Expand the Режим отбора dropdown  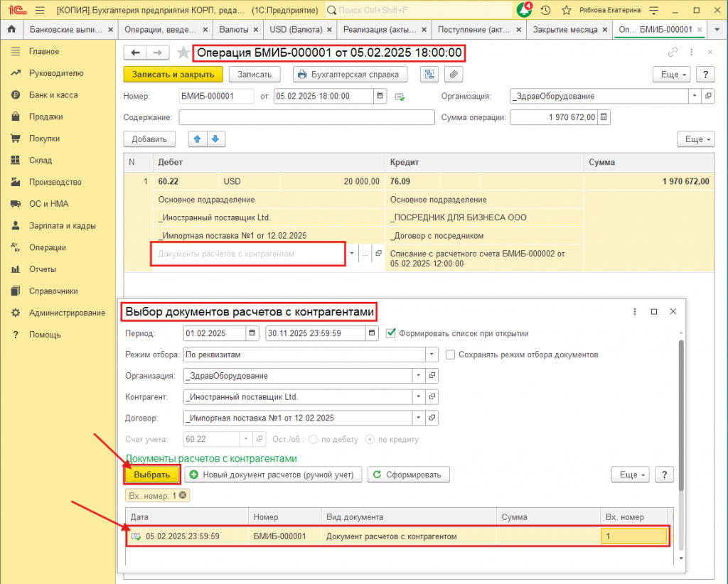click(431, 355)
